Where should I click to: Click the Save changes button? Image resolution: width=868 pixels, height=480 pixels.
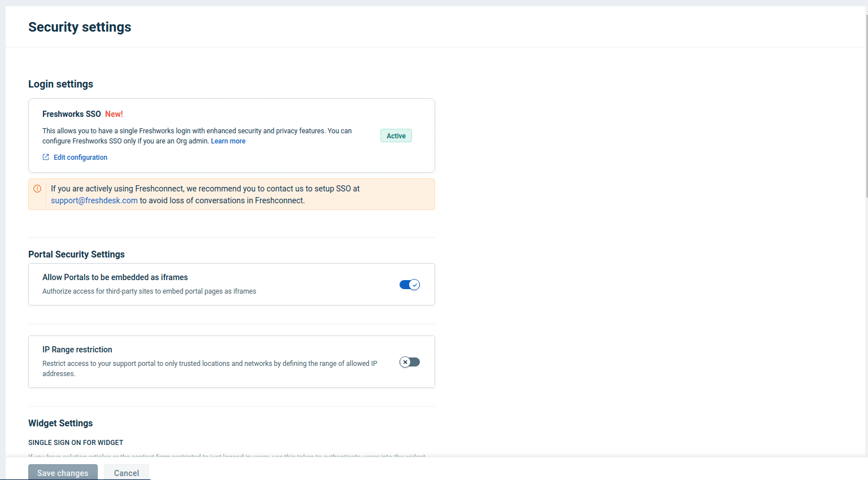(63, 473)
